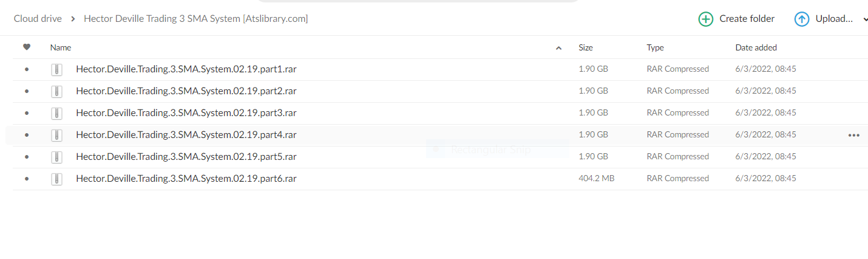The width and height of the screenshot is (868, 259).
Task: Click the Create folder button
Action: 747,19
